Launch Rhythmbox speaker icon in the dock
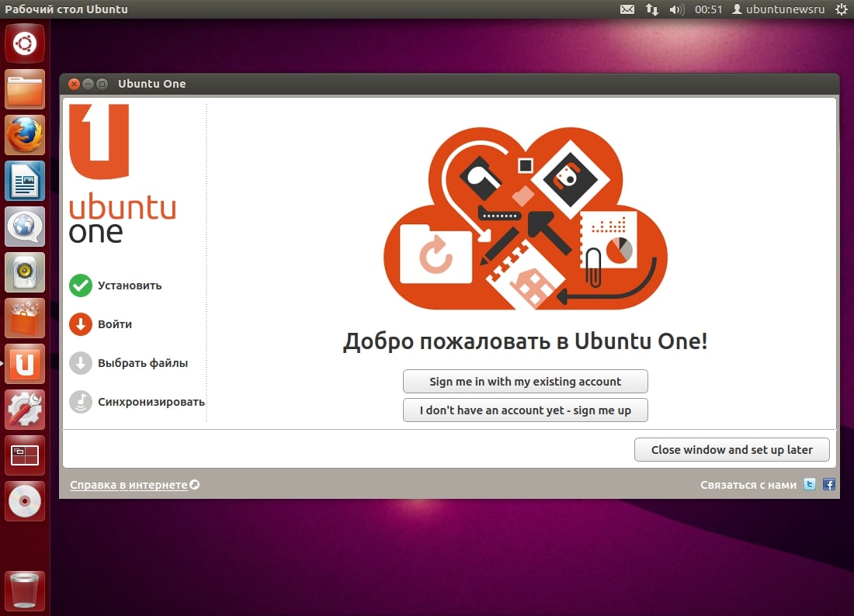Screen dimensions: 854x616 [x=25, y=272]
